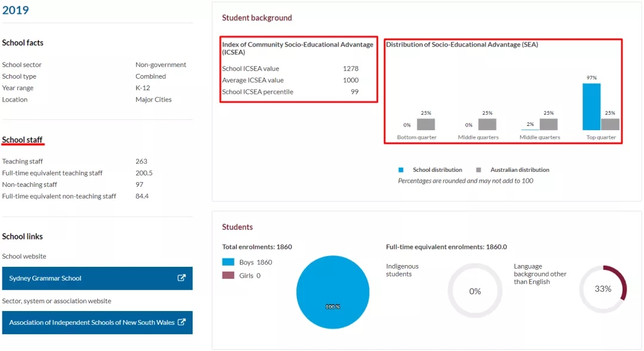Click the blue Boys legend swatch

[228, 262]
